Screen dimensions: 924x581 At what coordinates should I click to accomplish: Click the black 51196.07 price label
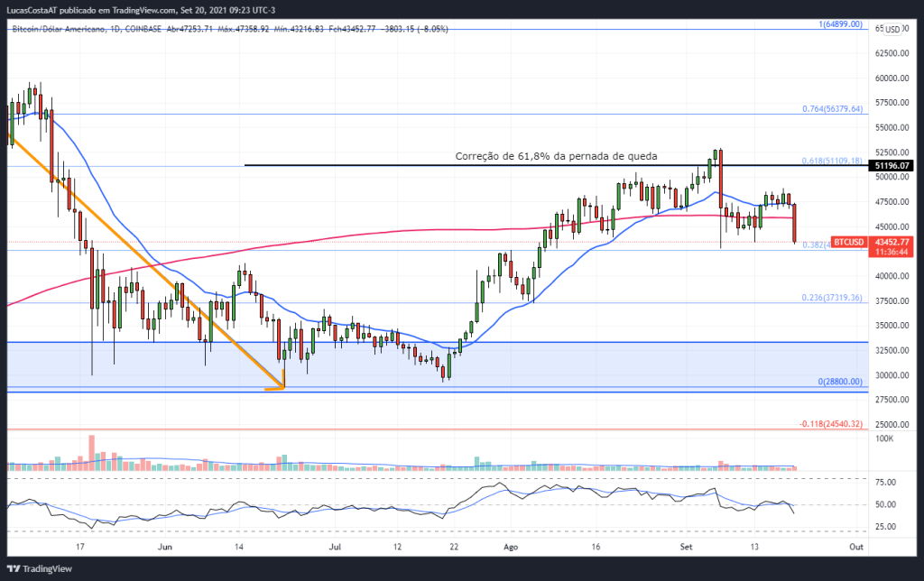coord(892,166)
